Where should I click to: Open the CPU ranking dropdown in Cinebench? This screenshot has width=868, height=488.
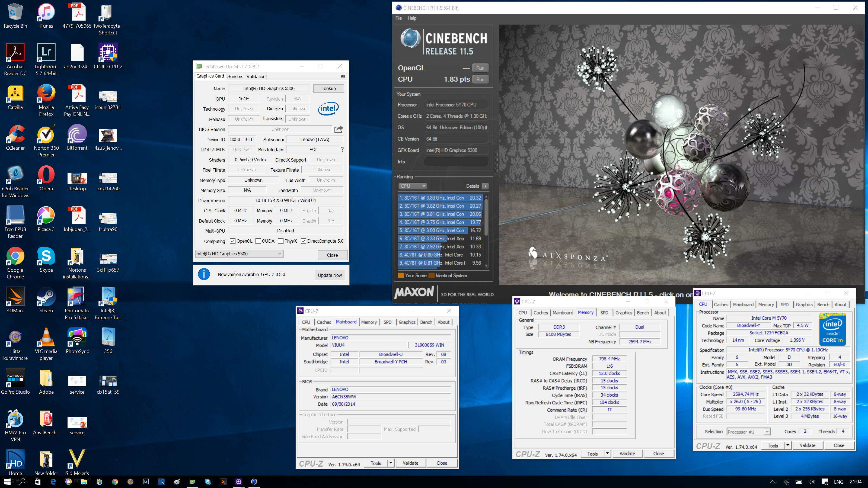tap(412, 186)
